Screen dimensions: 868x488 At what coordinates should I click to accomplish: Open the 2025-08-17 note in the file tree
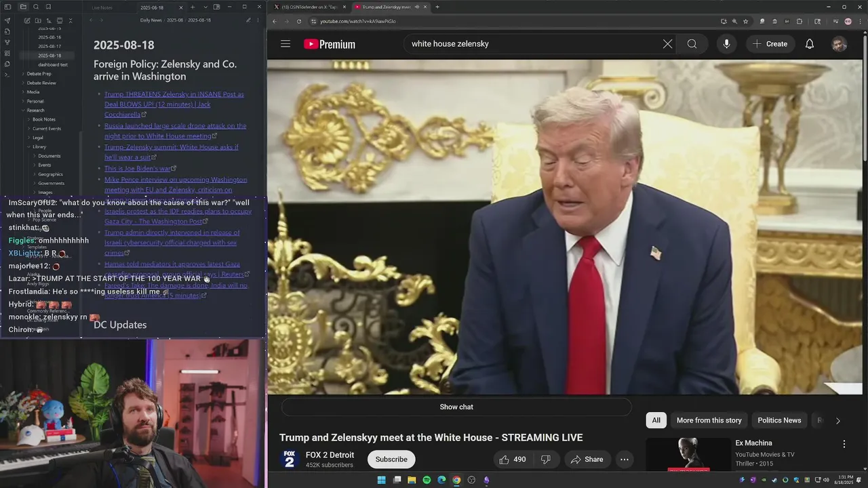click(50, 46)
